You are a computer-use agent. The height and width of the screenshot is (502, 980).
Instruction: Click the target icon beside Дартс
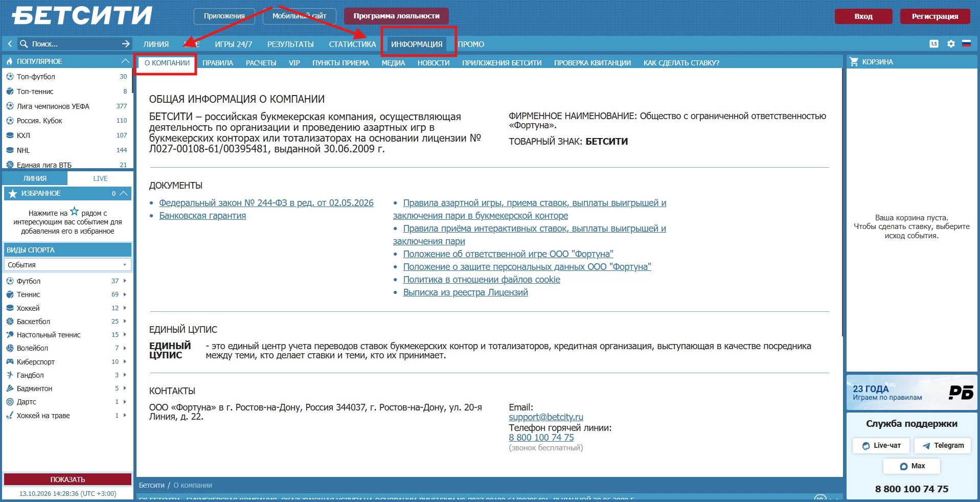pyautogui.click(x=10, y=402)
